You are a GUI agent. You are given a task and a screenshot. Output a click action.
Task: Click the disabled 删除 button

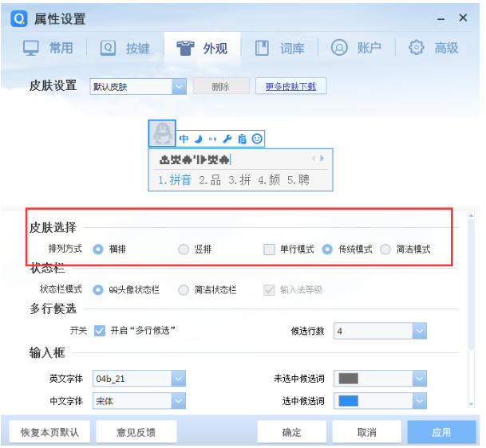[221, 86]
